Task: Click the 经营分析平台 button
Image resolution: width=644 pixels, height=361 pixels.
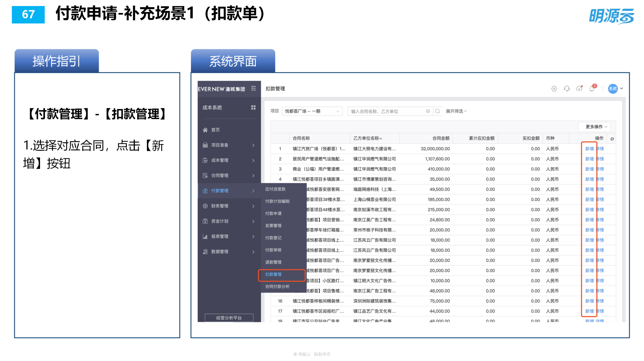Action: (229, 318)
